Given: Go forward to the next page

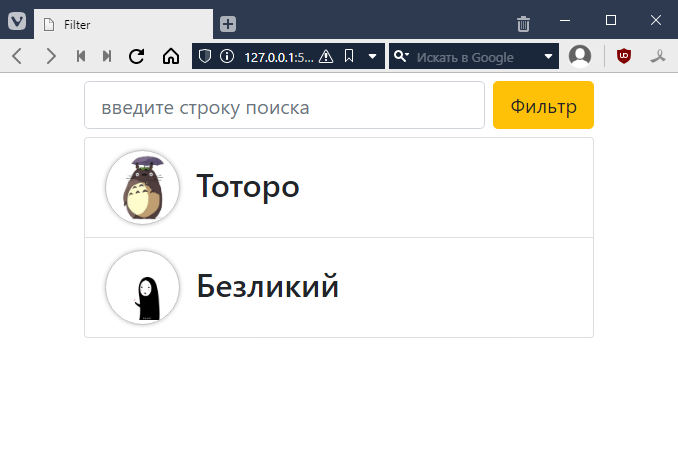Looking at the screenshot, I should pos(50,56).
